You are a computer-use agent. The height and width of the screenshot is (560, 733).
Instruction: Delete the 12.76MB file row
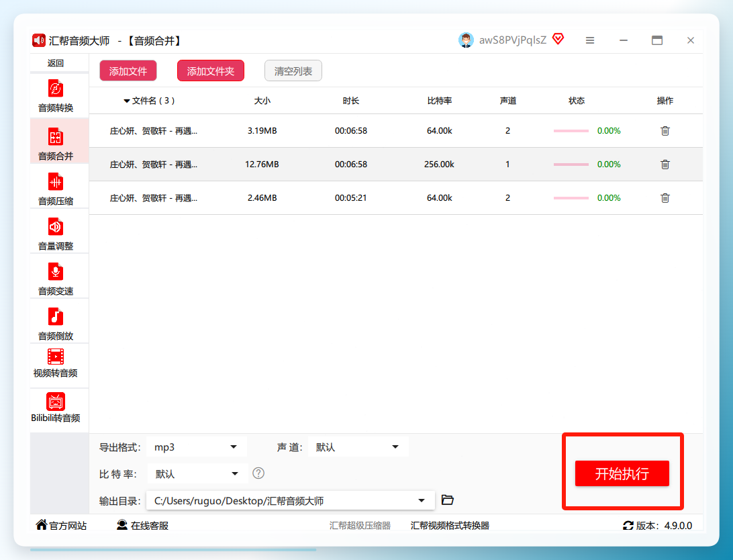point(665,165)
